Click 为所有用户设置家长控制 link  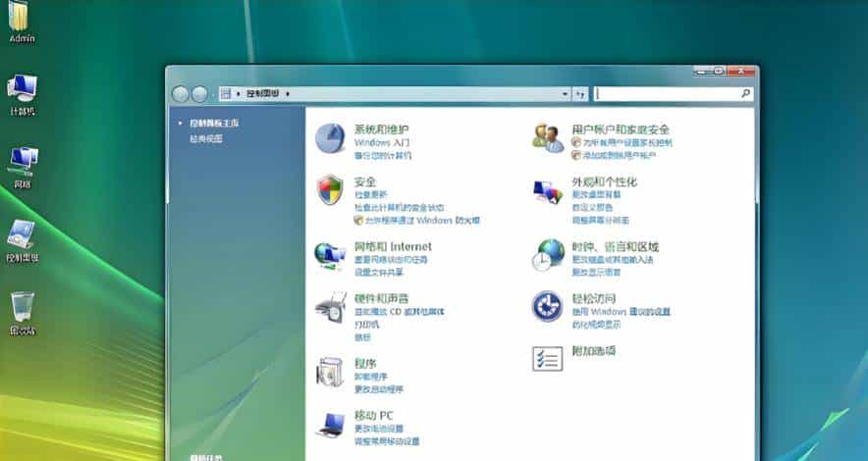[x=627, y=142]
